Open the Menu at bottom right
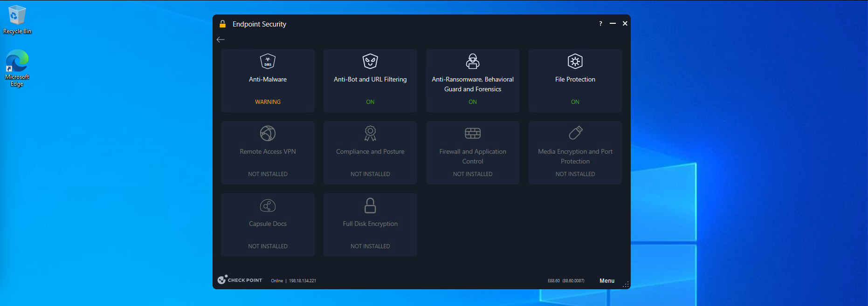The image size is (868, 306). pos(606,281)
